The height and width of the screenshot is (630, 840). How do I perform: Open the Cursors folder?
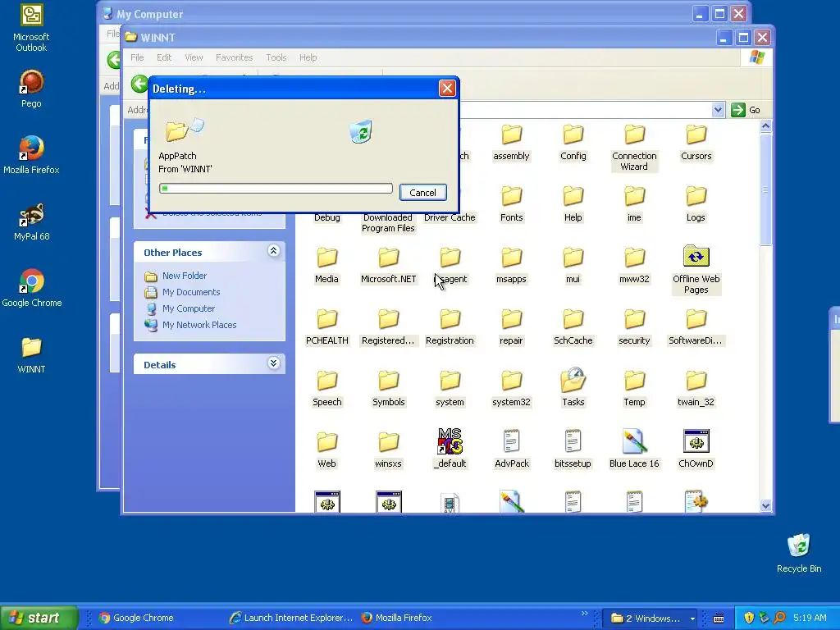696,142
